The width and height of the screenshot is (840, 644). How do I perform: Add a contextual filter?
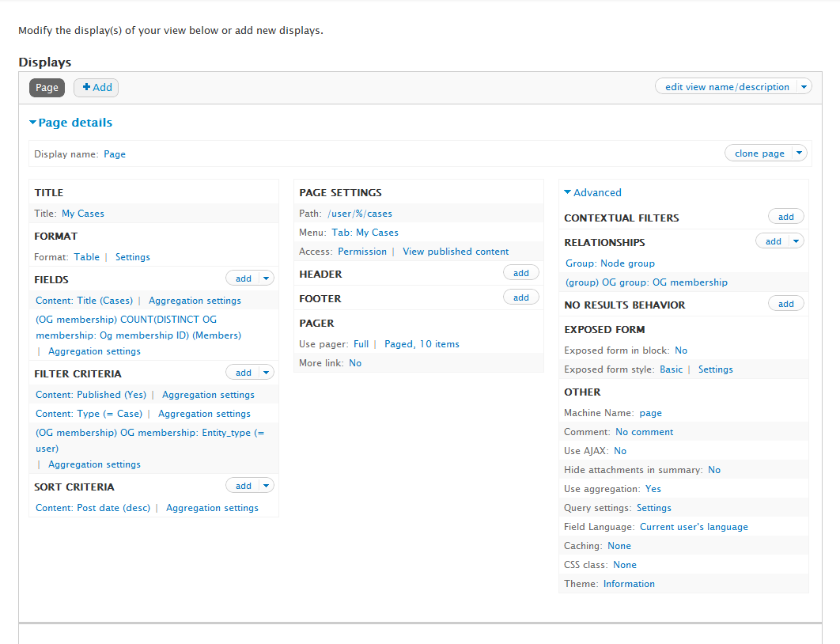click(786, 217)
